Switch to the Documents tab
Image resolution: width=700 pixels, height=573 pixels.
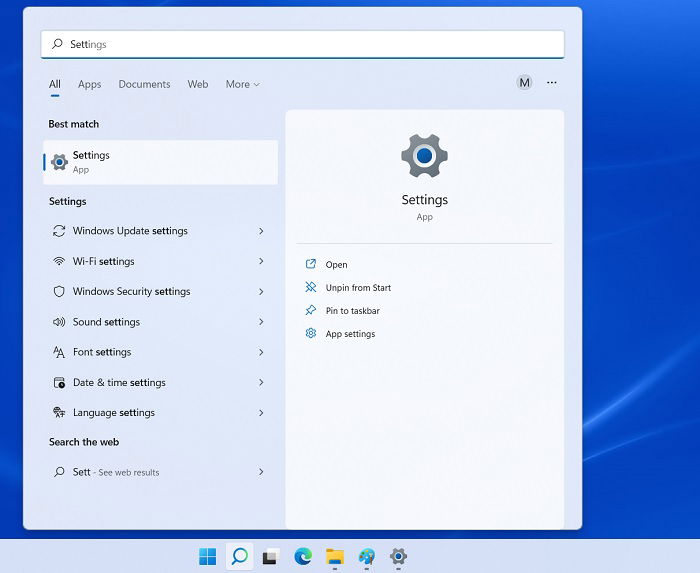click(144, 84)
